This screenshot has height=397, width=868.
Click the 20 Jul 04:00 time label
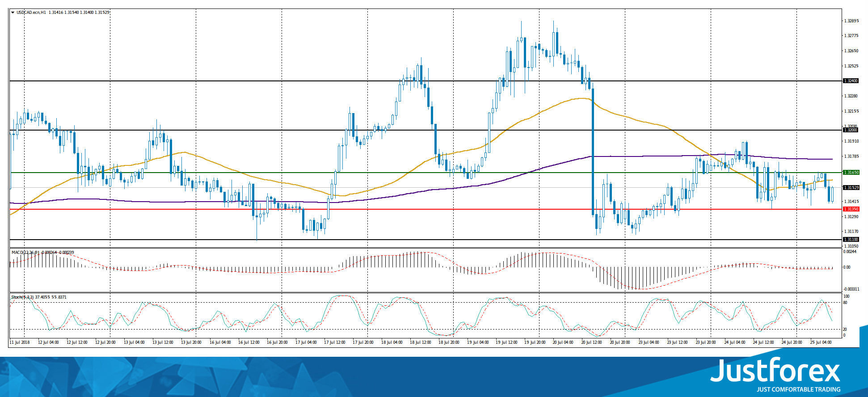click(564, 342)
